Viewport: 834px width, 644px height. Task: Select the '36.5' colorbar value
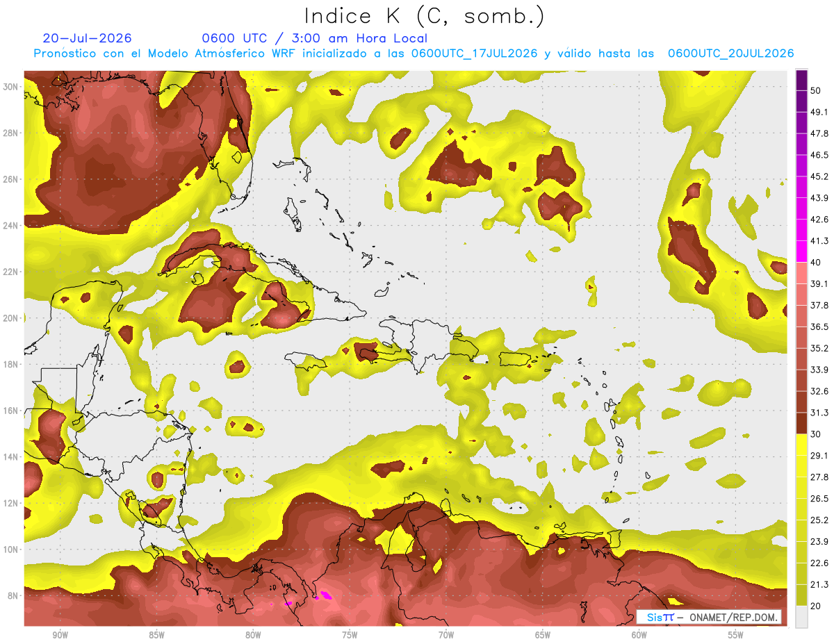coord(819,327)
